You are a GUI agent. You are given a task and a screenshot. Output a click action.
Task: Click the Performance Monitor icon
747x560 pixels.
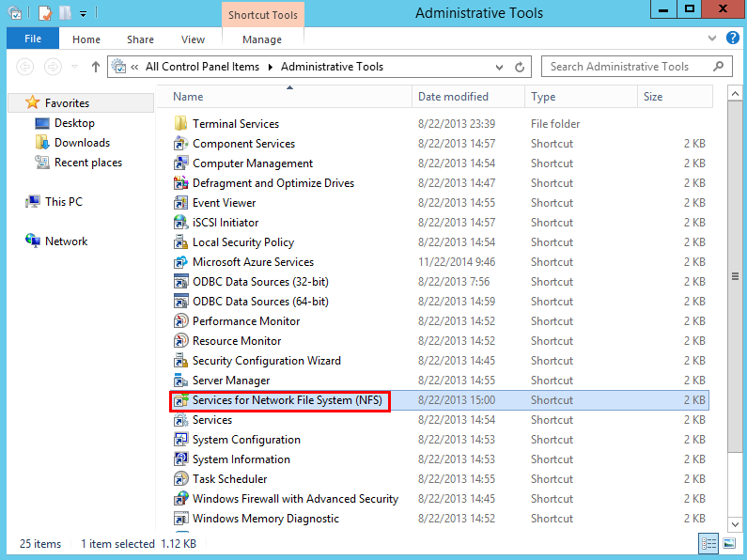coord(180,321)
